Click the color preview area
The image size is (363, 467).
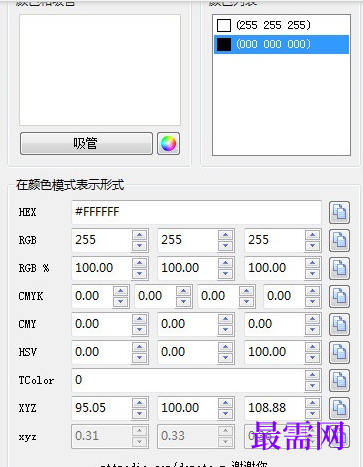coord(100,70)
